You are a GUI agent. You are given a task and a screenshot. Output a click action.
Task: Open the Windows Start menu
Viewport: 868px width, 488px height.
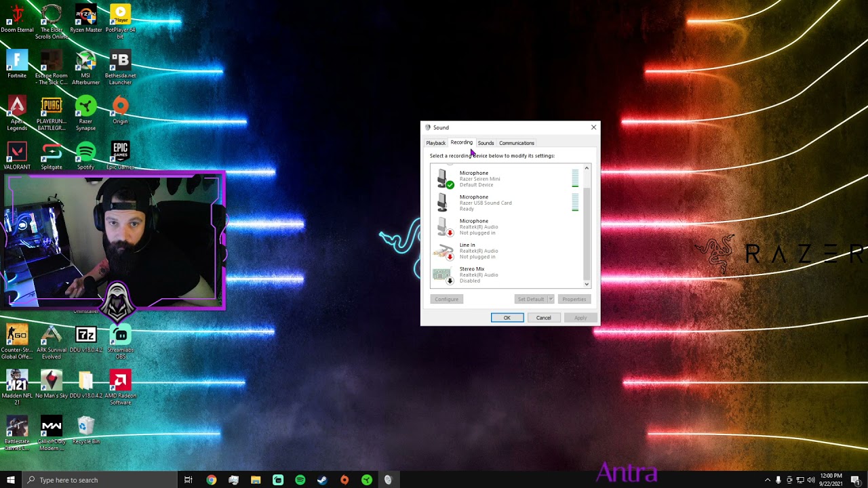pyautogui.click(x=10, y=480)
